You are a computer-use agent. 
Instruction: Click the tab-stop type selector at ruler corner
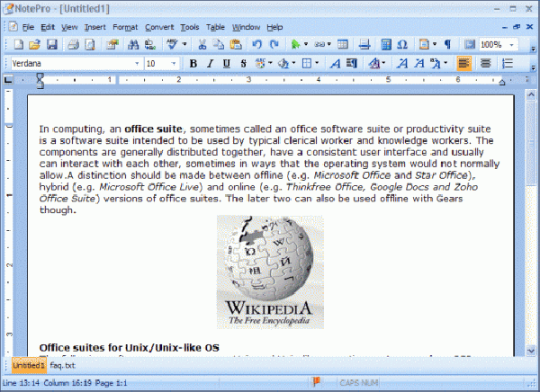pos(8,80)
